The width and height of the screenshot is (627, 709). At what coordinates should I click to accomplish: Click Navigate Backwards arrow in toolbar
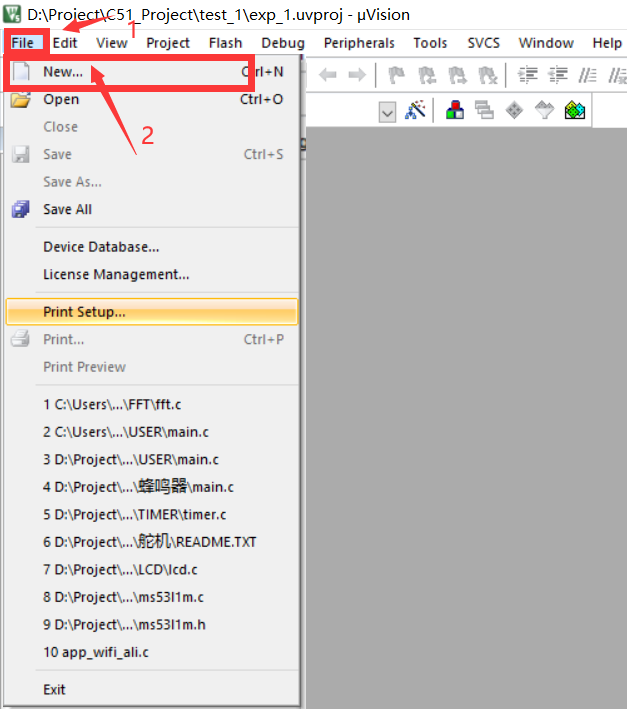pyautogui.click(x=328, y=75)
